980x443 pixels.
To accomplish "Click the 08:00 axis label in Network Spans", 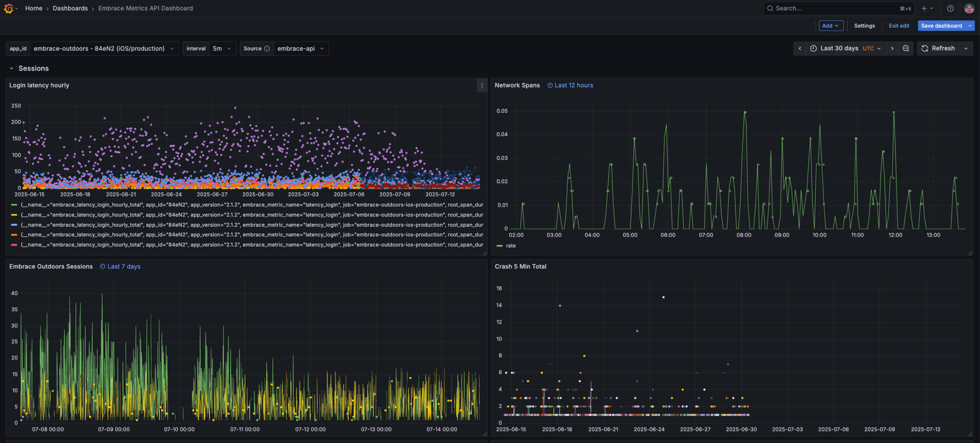I will click(x=744, y=235).
